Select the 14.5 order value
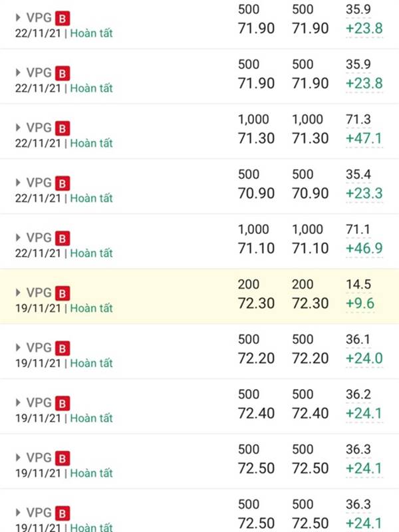The width and height of the screenshot is (399, 532). tap(358, 285)
